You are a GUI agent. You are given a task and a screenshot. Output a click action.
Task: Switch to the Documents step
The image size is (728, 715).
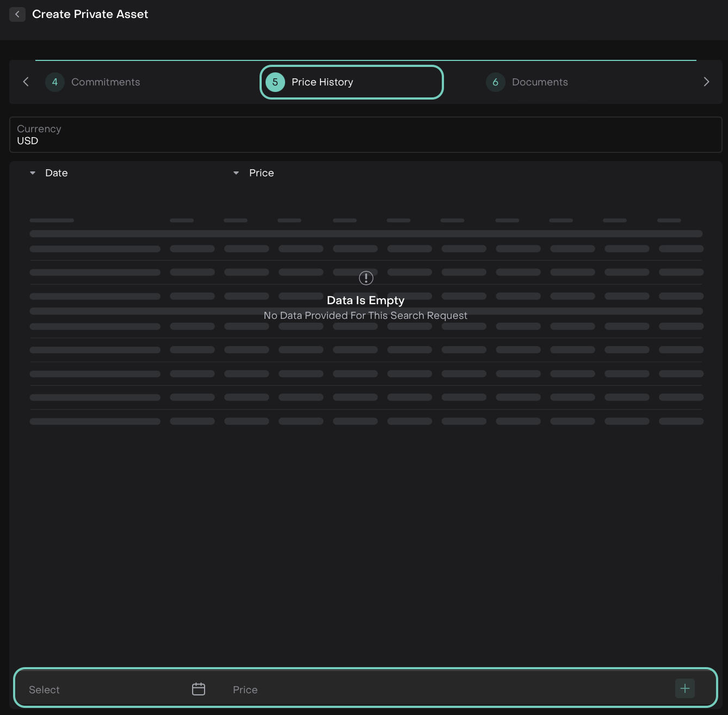[539, 82]
